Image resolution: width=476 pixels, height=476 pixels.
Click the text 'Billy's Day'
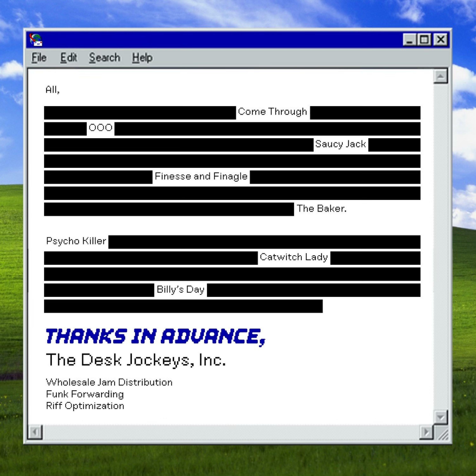pyautogui.click(x=181, y=290)
